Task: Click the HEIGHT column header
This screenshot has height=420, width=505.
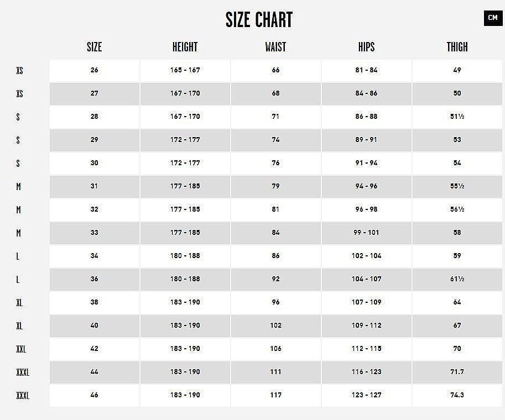Action: pos(185,47)
